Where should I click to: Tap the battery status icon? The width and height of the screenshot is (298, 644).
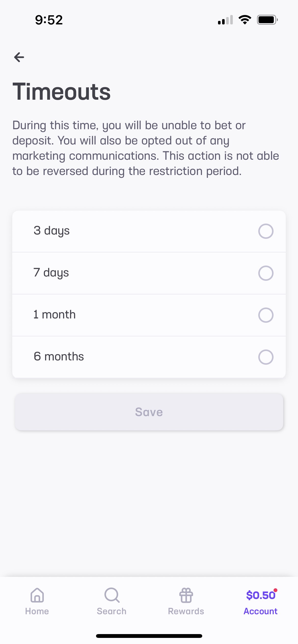point(267,20)
